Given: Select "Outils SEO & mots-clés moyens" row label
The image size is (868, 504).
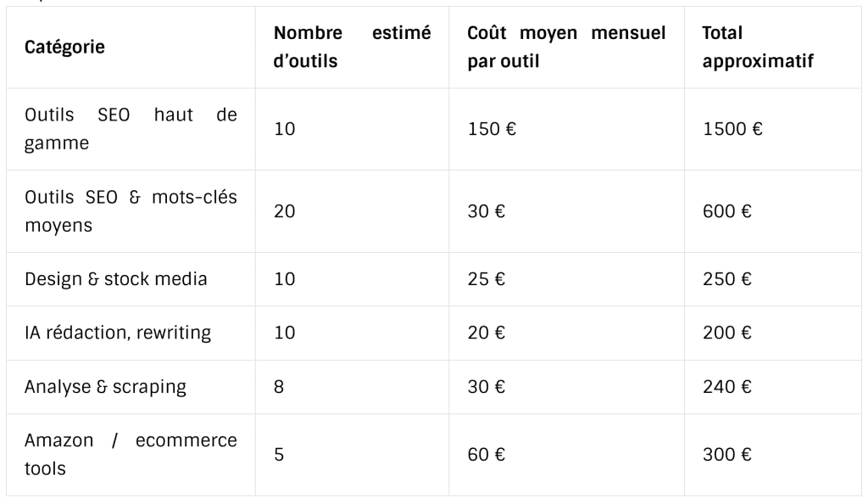Looking at the screenshot, I should [131, 211].
